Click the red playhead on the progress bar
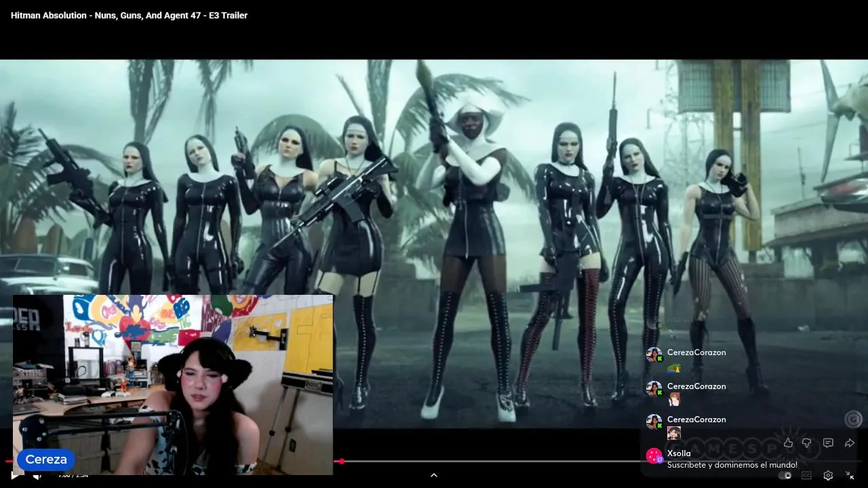 (x=342, y=462)
